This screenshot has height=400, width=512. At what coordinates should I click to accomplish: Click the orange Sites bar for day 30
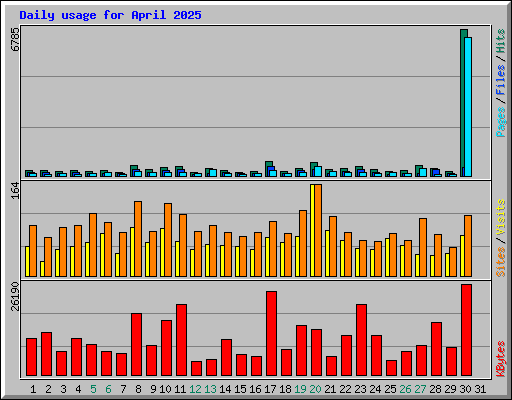[468, 246]
